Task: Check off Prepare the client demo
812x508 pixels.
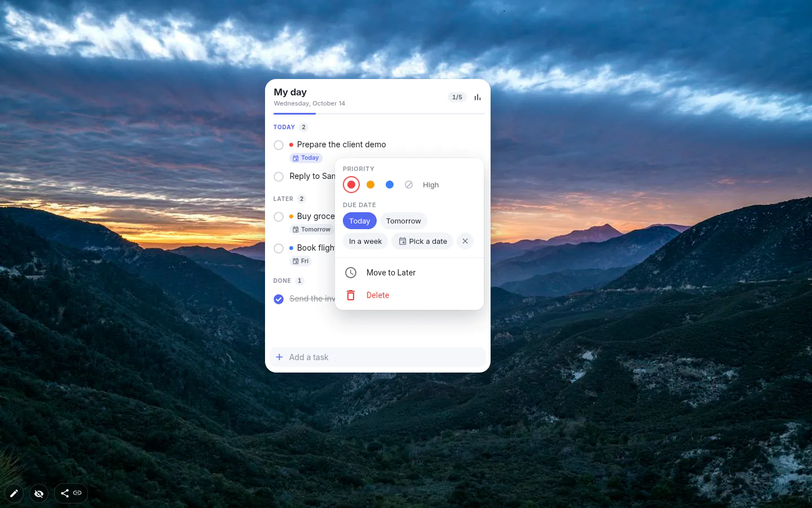Action: (x=279, y=145)
